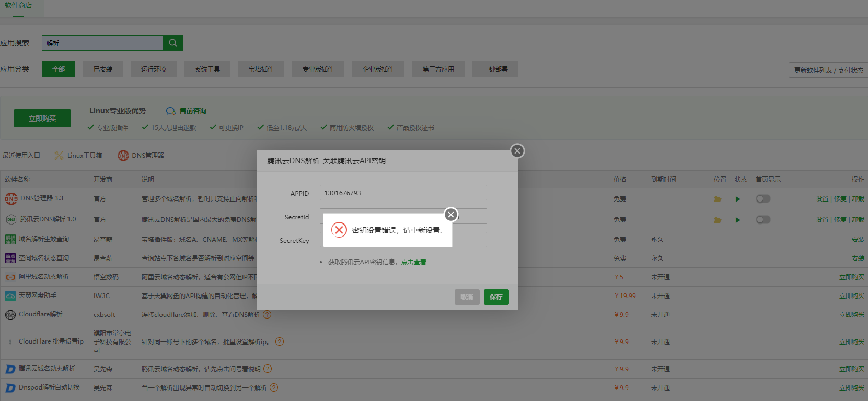The image size is (868, 401).
Task: Click 设置 link for 腾讯云DNS解析
Action: (x=822, y=220)
